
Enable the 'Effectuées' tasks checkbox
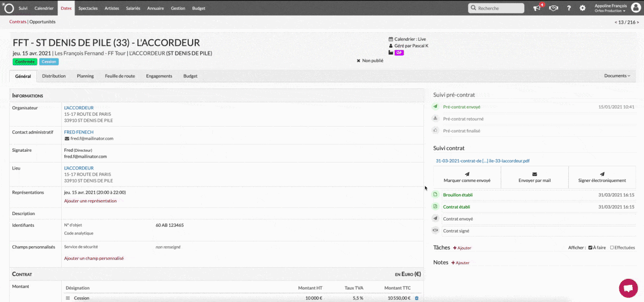click(612, 248)
